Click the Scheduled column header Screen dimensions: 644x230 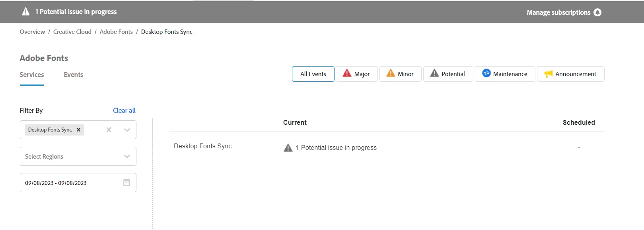[579, 123]
